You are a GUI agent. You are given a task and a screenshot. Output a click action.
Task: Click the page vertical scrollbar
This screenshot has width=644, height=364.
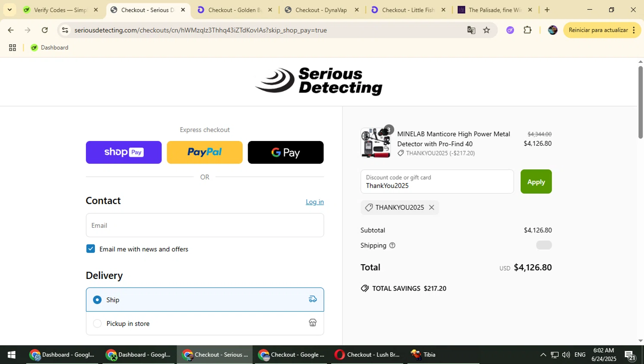coord(640,102)
